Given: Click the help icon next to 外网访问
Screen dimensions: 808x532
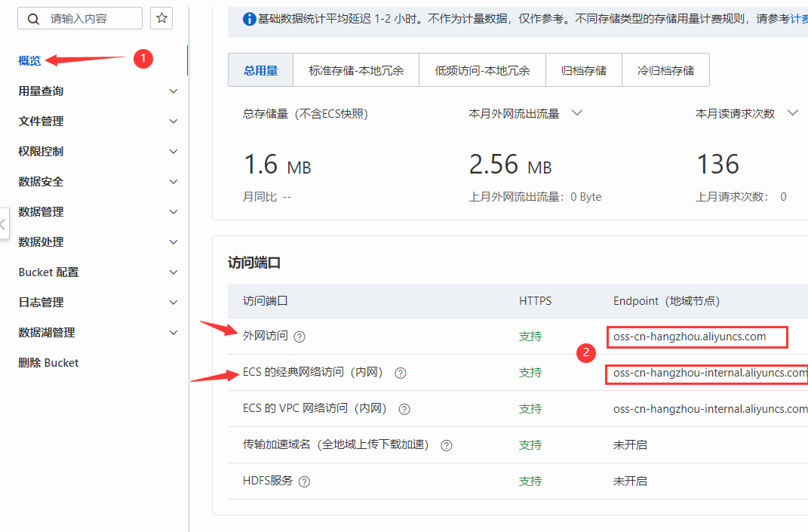Looking at the screenshot, I should click(x=300, y=337).
